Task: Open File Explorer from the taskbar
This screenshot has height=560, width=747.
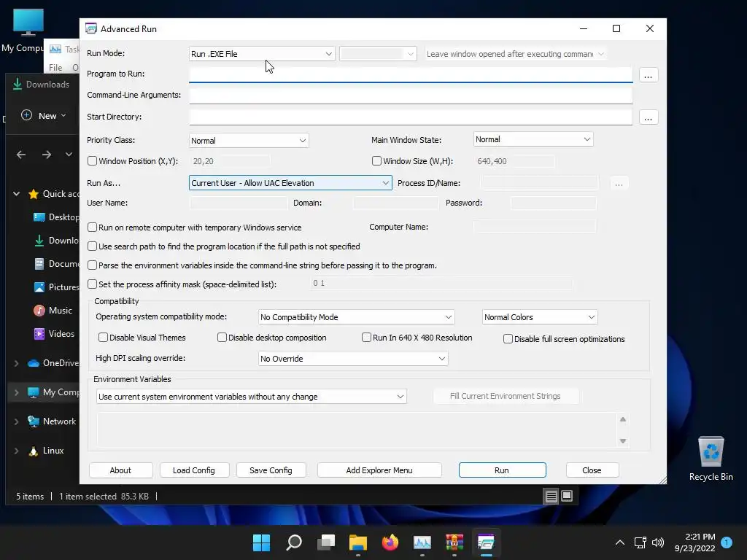Action: click(x=357, y=542)
